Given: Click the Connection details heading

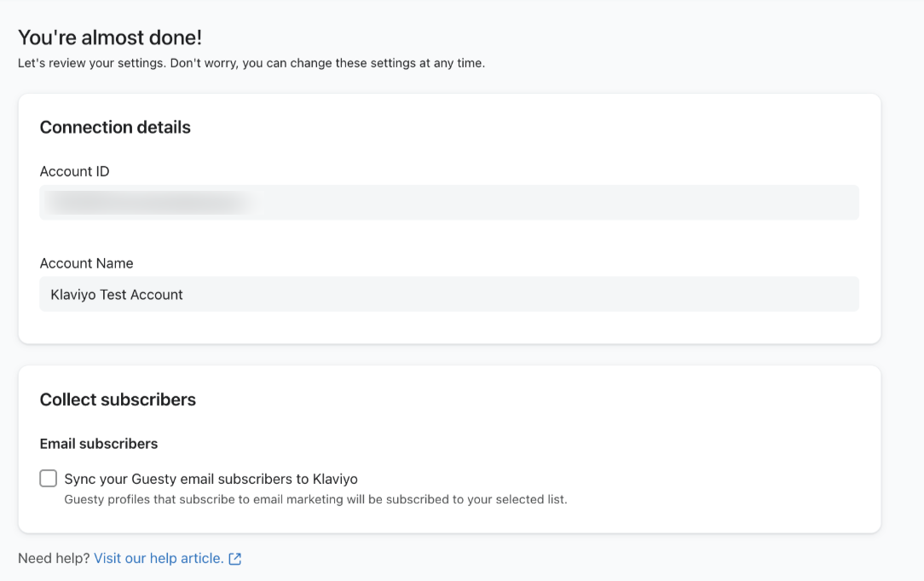Looking at the screenshot, I should (x=115, y=128).
